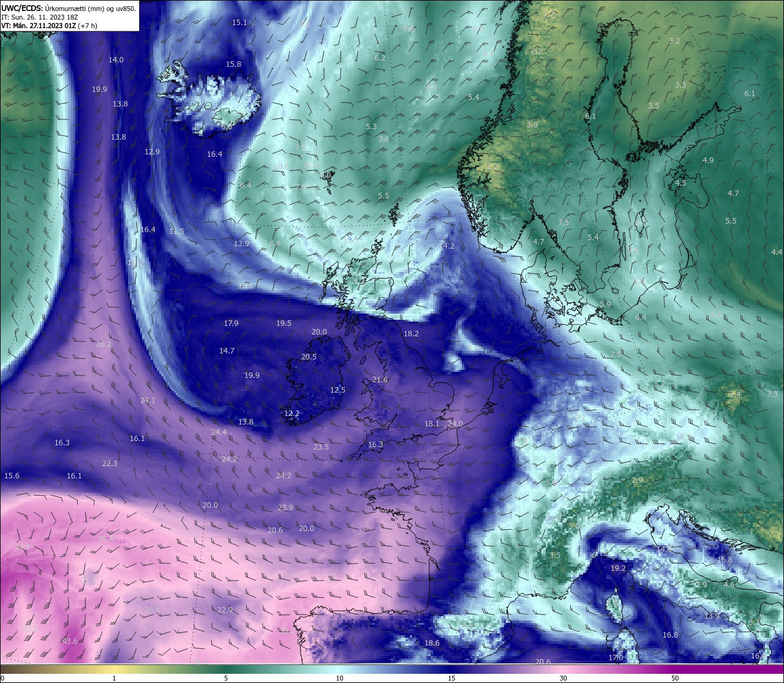Select the 'IT: Sun. 26. 11. 2023 18Z' line
The image size is (784, 683).
39,17
